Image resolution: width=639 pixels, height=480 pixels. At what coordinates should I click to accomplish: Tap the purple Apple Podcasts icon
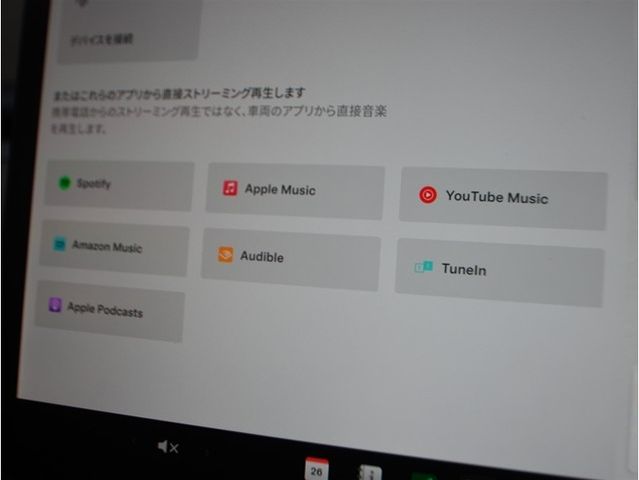coord(55,305)
